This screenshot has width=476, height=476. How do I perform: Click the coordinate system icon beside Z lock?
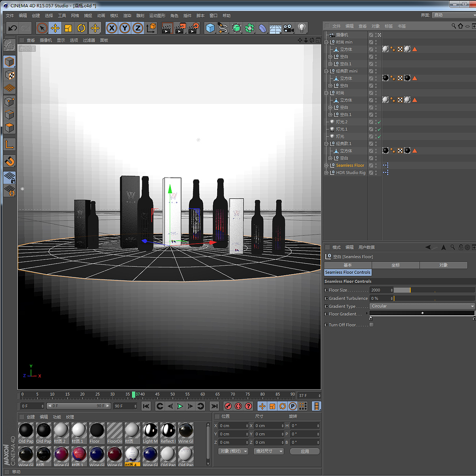tap(151, 28)
